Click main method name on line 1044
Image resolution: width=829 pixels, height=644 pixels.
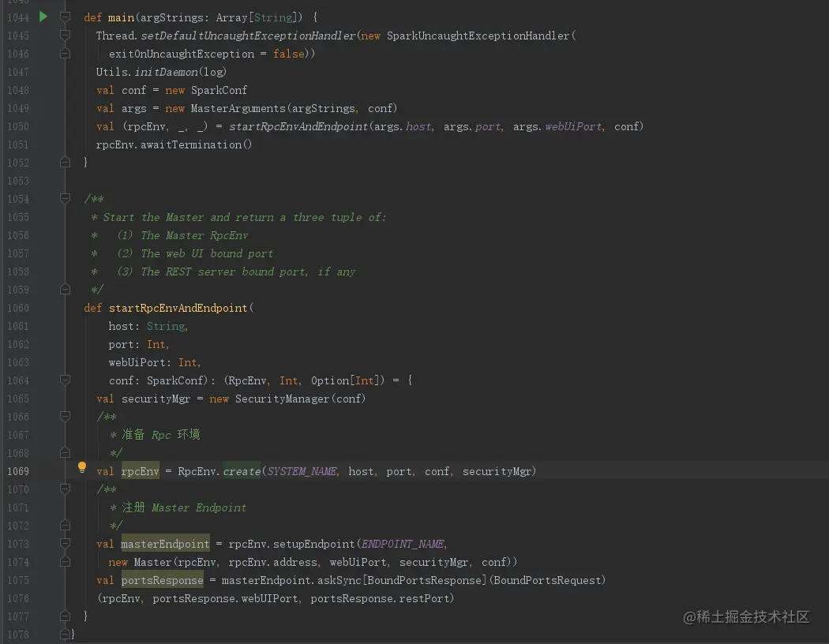tap(121, 17)
